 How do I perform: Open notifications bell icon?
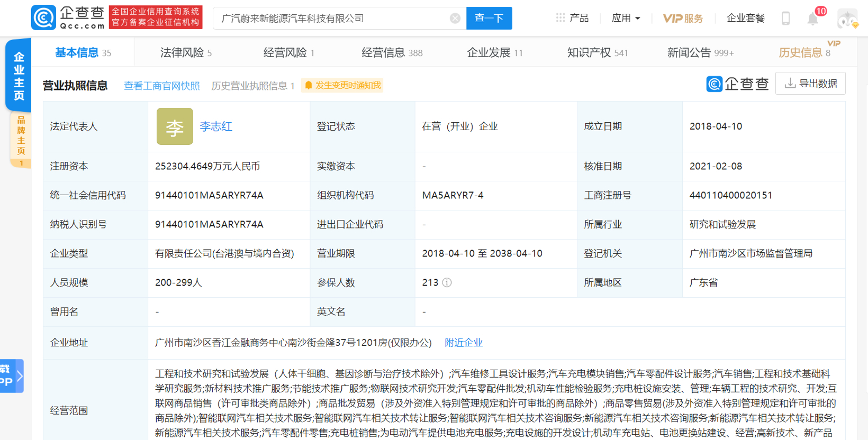pos(812,19)
